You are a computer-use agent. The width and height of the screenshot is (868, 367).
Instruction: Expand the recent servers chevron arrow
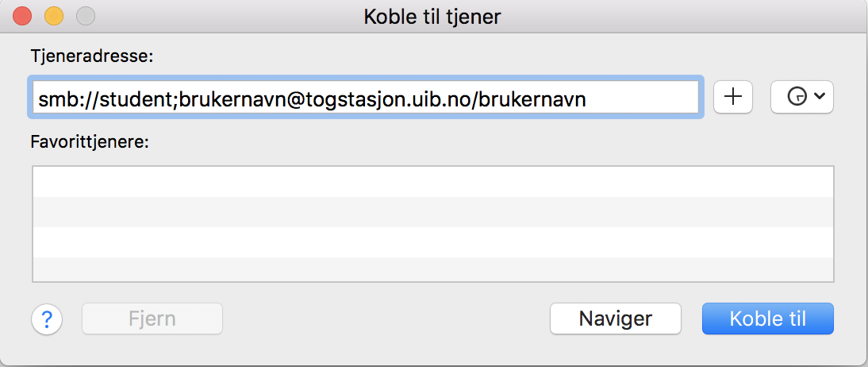[820, 97]
